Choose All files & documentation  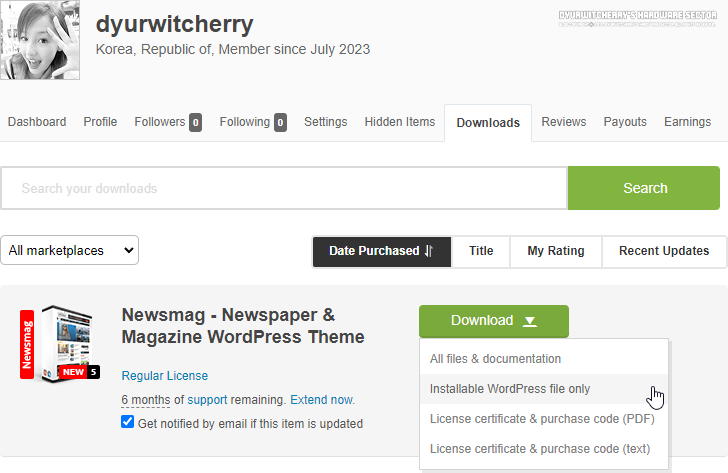point(544,359)
